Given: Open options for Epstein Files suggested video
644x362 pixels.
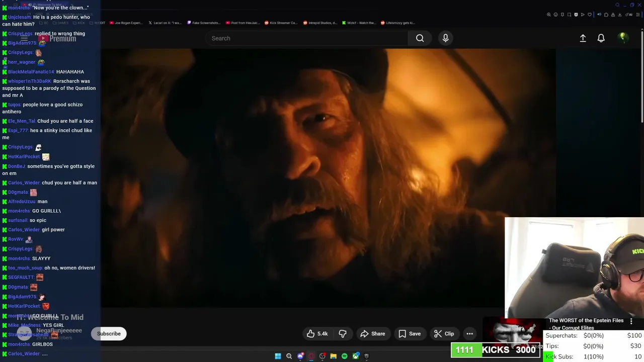Looking at the screenshot, I should (x=631, y=321).
